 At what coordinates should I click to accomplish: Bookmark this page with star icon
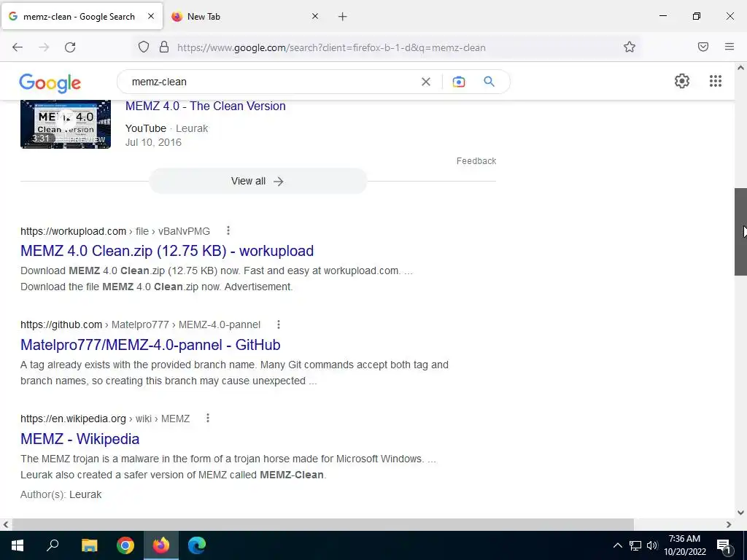tap(630, 47)
